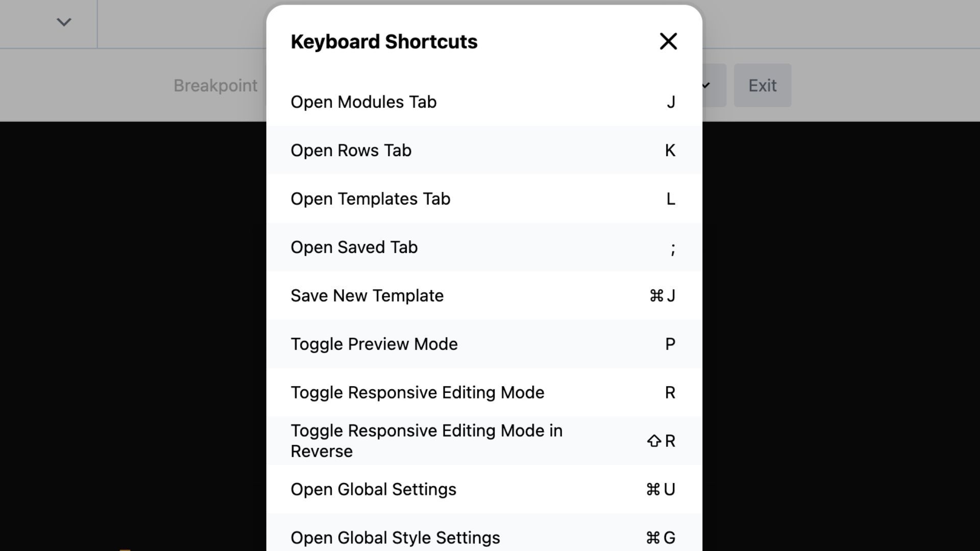Click the Open Global Settings label
Viewport: 980px width, 551px height.
373,490
